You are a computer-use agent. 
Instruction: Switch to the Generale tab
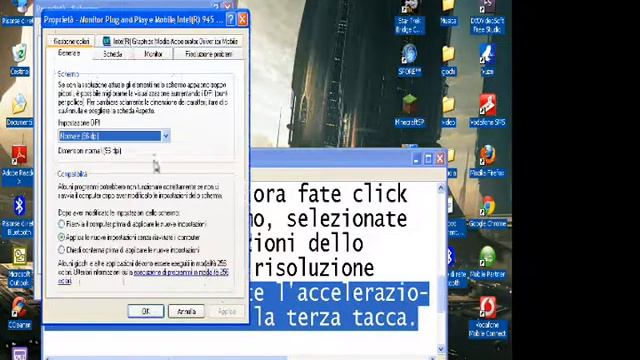click(x=69, y=53)
